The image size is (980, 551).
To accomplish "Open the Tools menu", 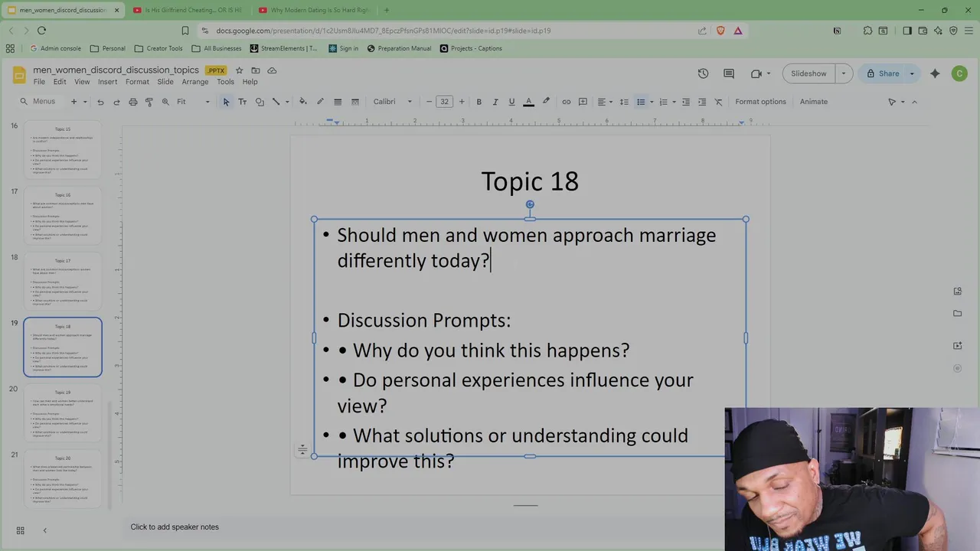I will click(x=225, y=82).
